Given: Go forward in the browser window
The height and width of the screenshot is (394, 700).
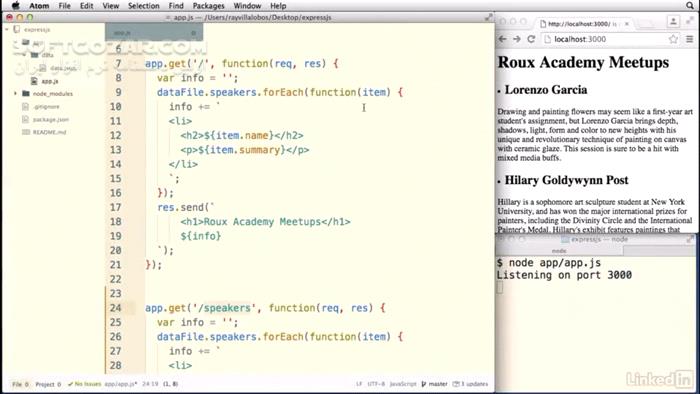Looking at the screenshot, I should pos(517,39).
